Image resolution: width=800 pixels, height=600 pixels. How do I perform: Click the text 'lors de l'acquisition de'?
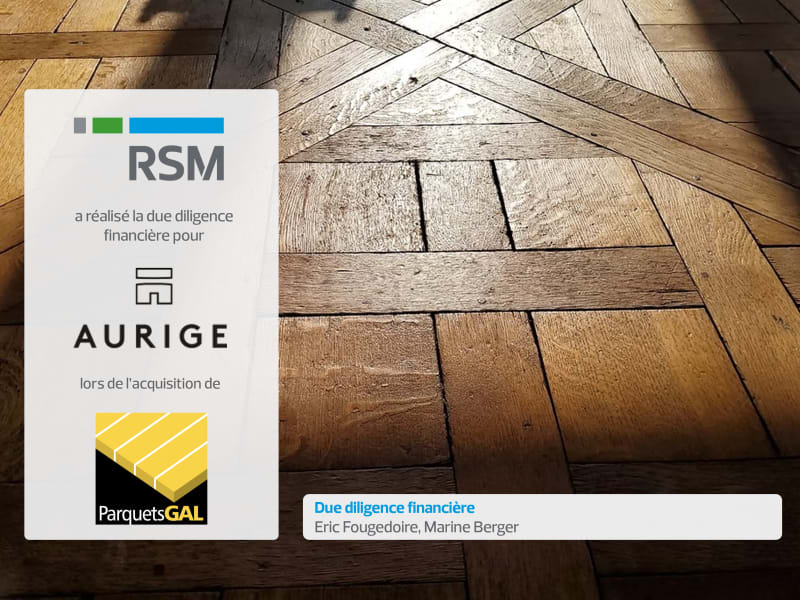pyautogui.click(x=150, y=384)
